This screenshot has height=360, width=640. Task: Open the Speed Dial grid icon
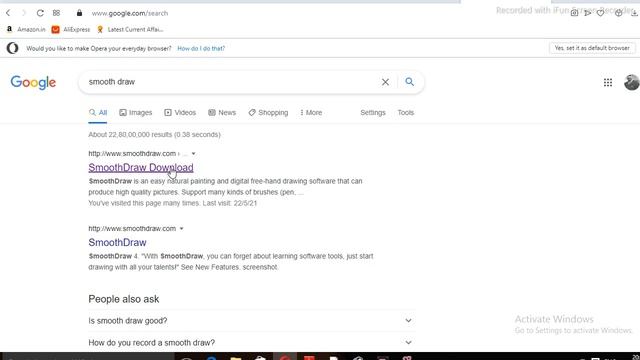pos(56,13)
